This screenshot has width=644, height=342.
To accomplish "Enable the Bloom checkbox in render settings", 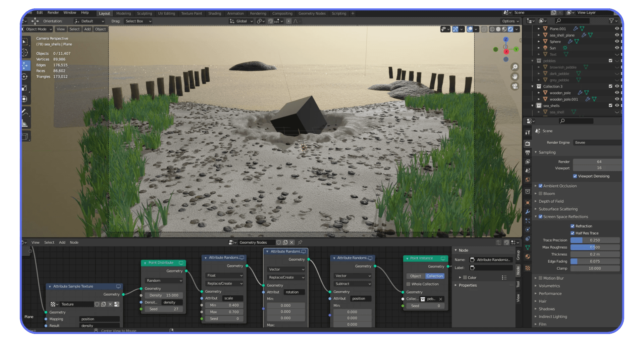I will (x=541, y=193).
